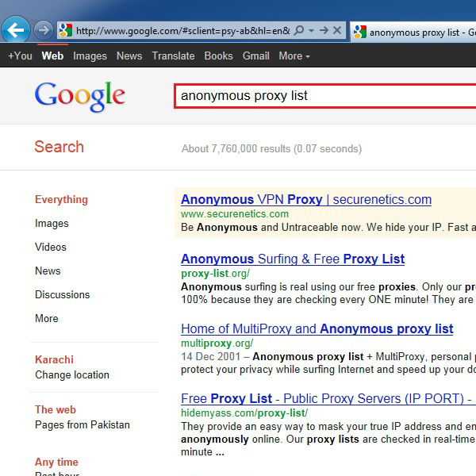Open 'Home of MultiProxy and Anonymous proxy list' result
The width and height of the screenshot is (476, 476).
317,328
